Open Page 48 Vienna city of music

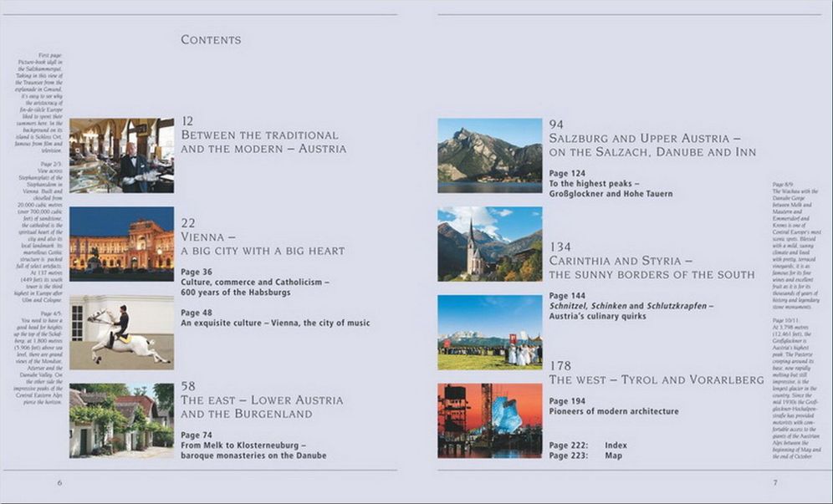275,318
